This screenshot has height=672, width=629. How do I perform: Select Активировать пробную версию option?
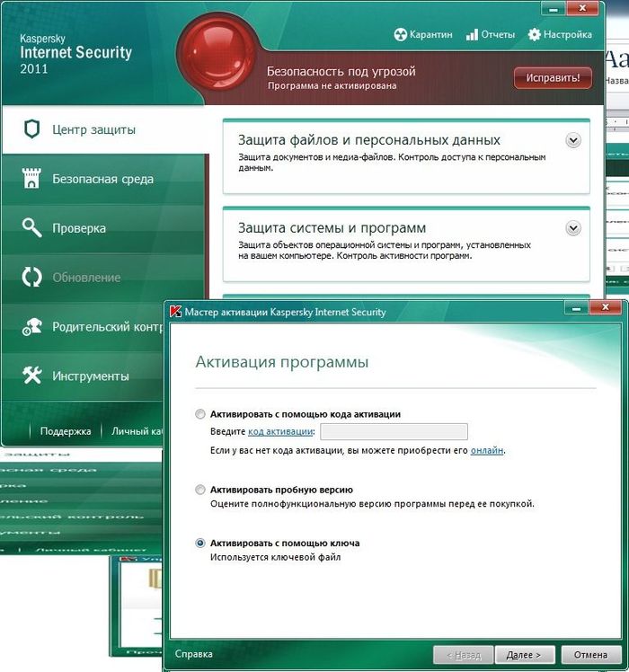(199, 490)
